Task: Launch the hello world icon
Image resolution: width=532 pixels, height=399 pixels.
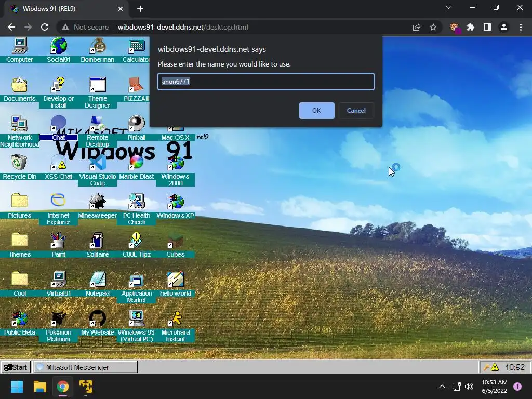Action: point(176,279)
